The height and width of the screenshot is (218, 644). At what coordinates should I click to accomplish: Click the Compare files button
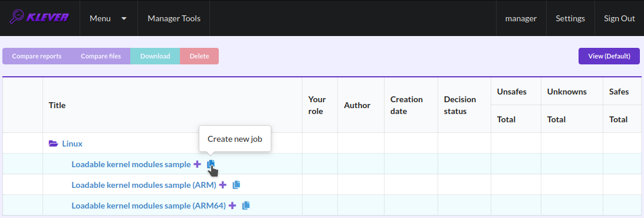(x=101, y=56)
